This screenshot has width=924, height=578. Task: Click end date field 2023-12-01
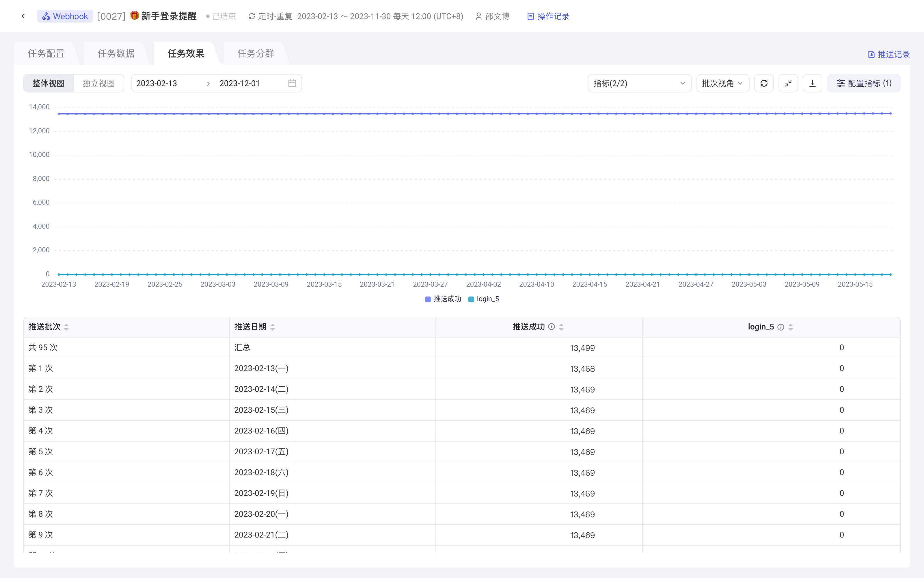click(240, 83)
